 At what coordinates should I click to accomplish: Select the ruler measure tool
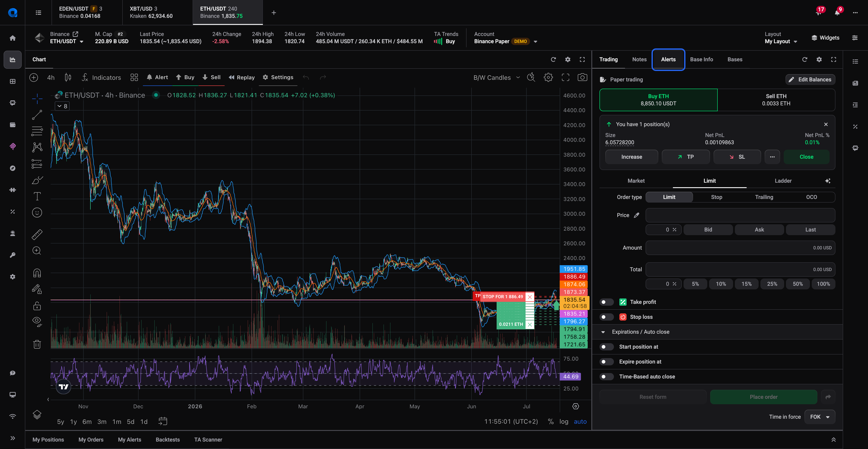(x=37, y=234)
